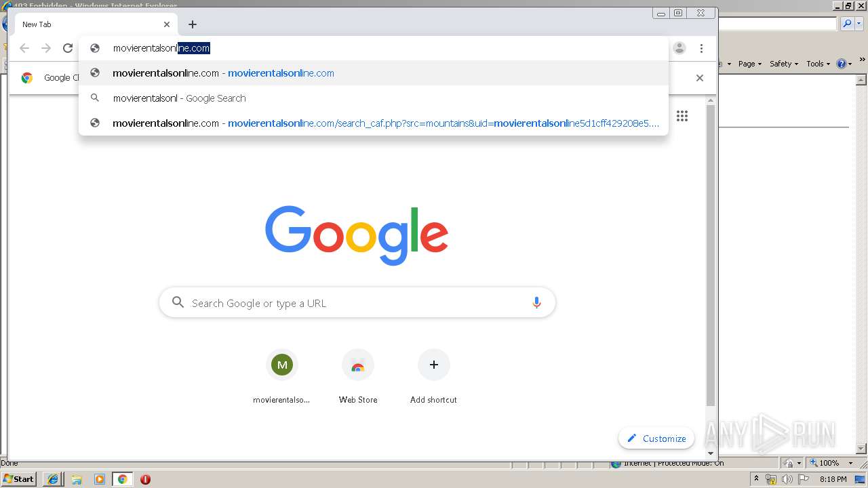868x488 pixels.
Task: Click the Chrome taskbar icon
Action: (123, 479)
